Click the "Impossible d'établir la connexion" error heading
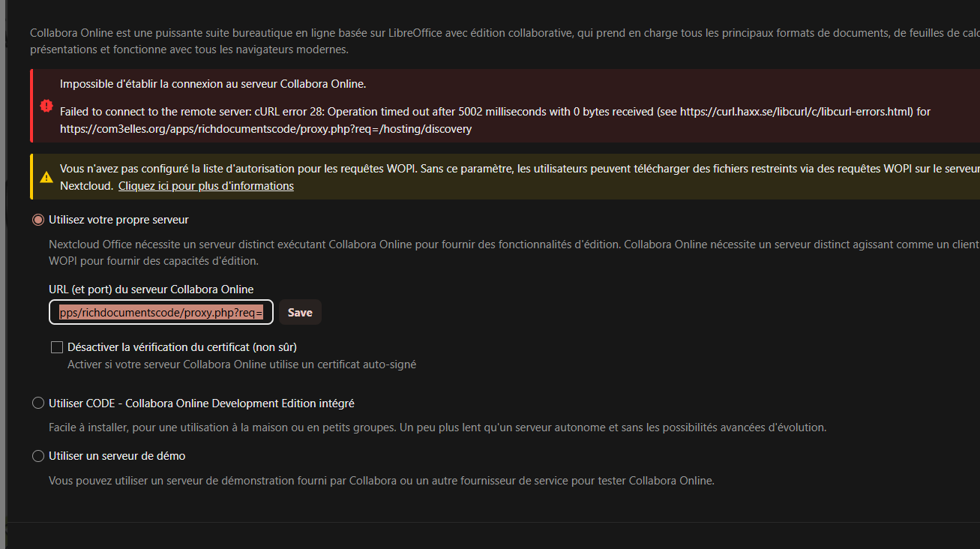The image size is (980, 549). (x=213, y=84)
